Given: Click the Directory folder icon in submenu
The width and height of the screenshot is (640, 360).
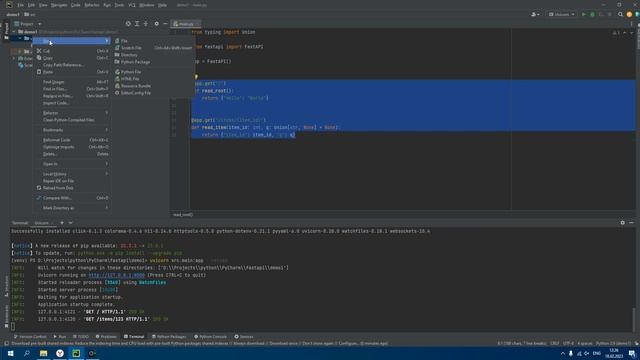Looking at the screenshot, I should [x=117, y=55].
